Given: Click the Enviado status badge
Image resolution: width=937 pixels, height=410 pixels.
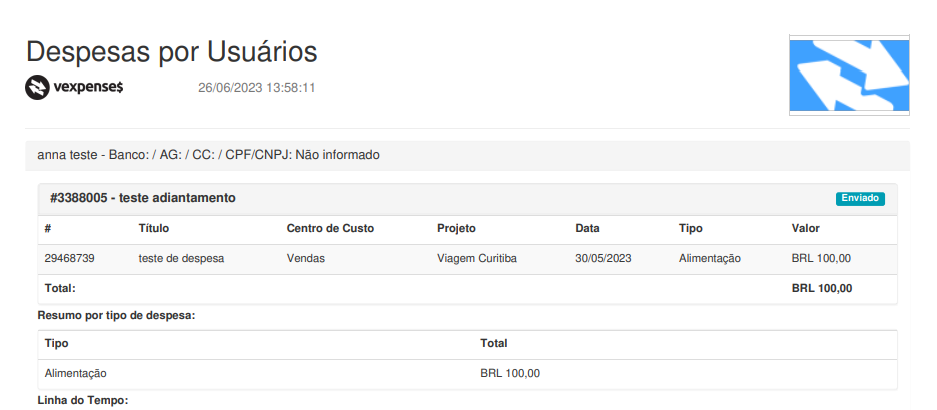Looking at the screenshot, I should pos(860,198).
